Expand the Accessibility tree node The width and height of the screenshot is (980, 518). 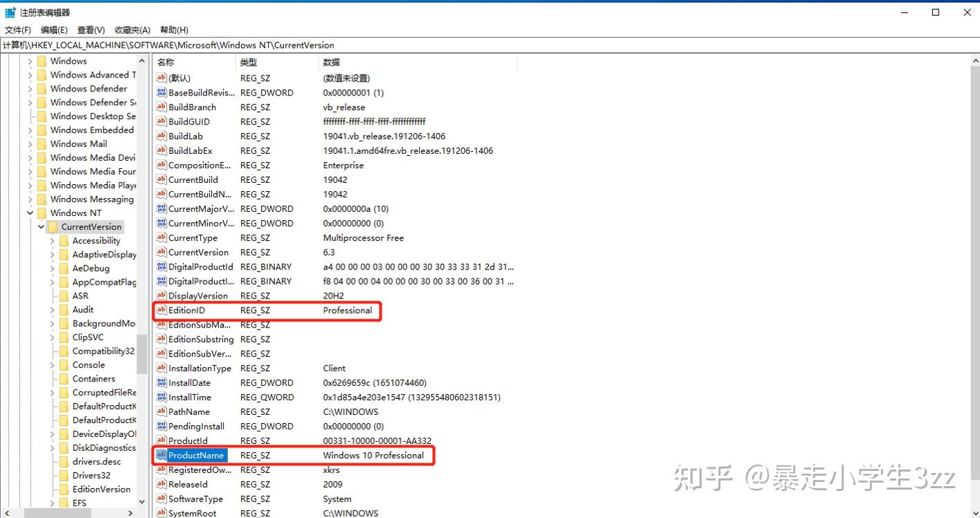coord(52,240)
